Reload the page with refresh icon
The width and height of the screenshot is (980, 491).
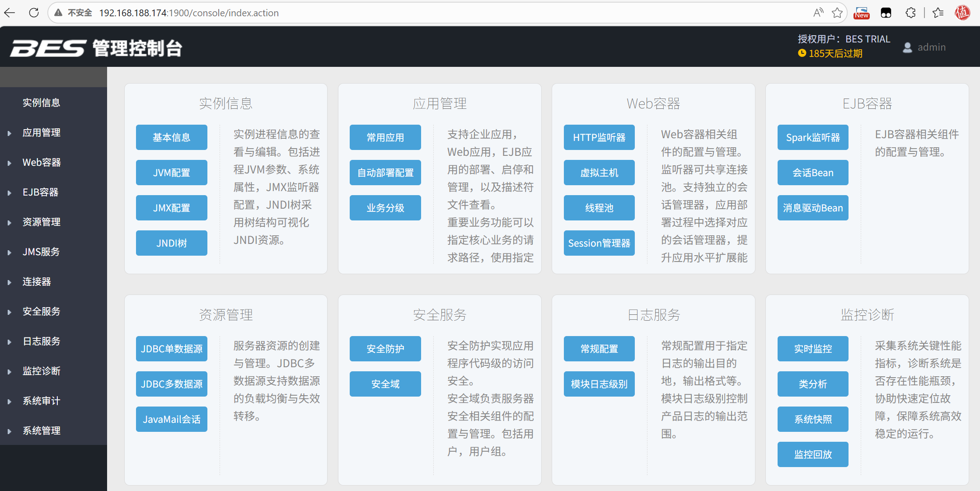tap(34, 13)
